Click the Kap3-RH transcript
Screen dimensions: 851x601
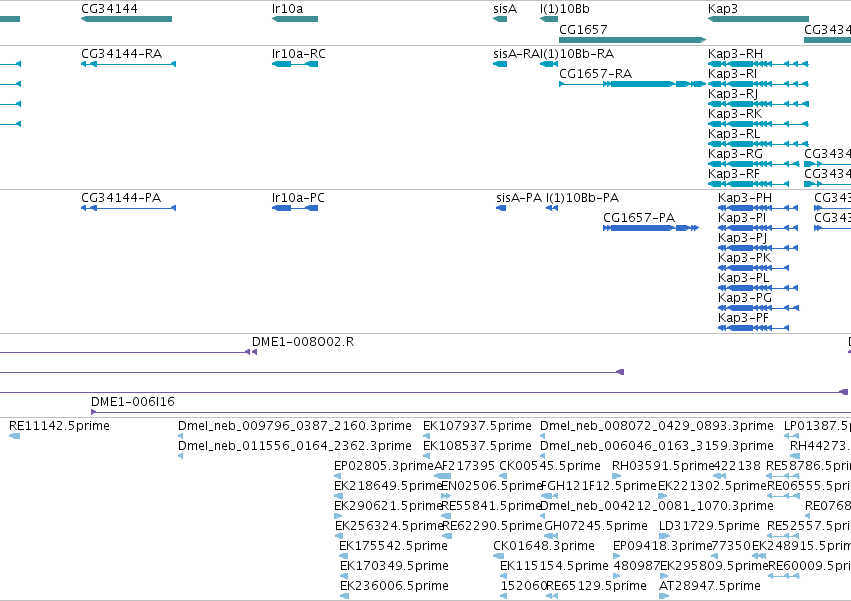(x=758, y=64)
